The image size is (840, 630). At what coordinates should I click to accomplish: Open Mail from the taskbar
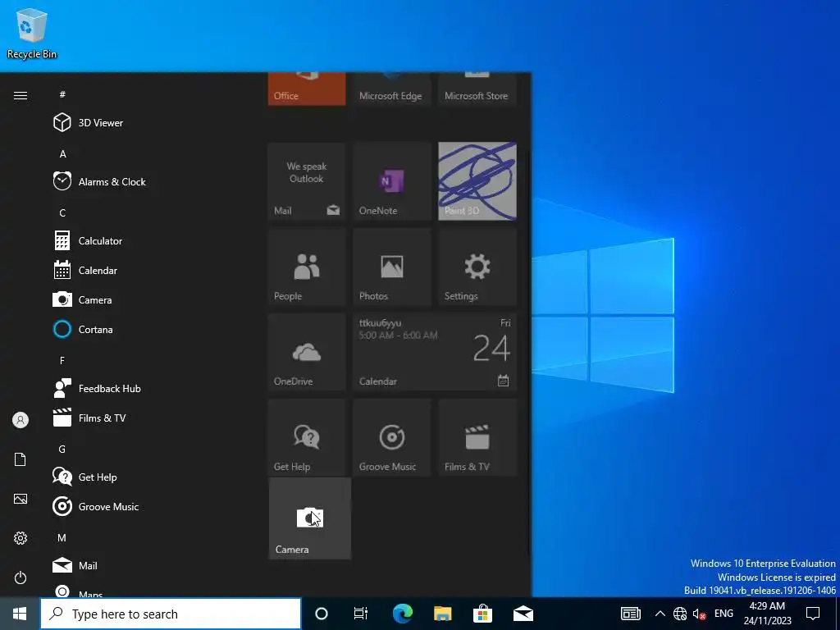[x=523, y=614]
